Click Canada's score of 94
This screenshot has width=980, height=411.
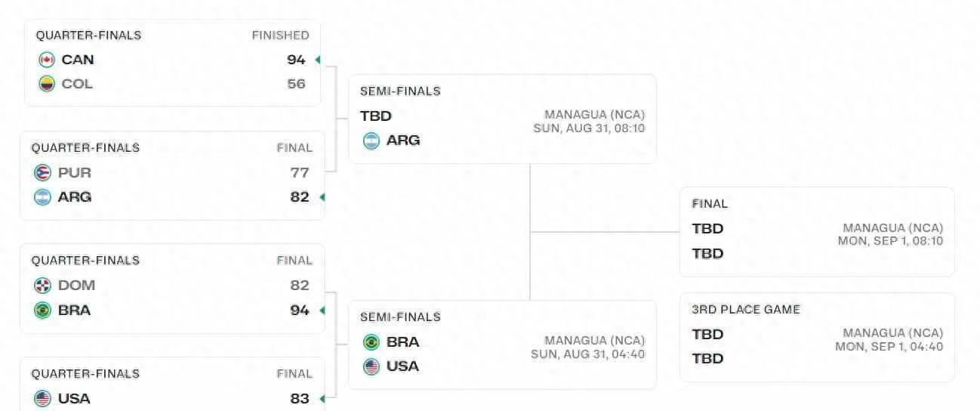coord(296,60)
